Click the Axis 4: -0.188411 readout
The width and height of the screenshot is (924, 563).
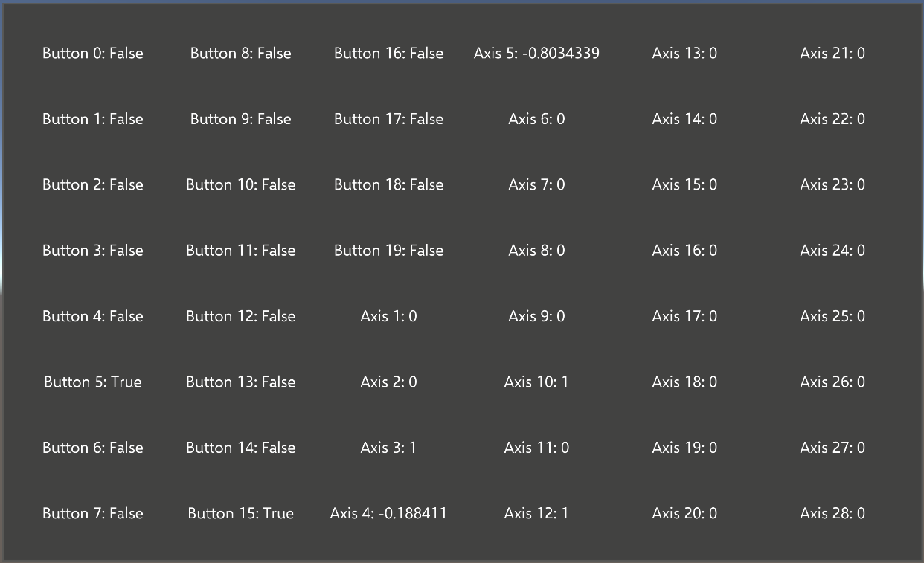click(x=388, y=513)
